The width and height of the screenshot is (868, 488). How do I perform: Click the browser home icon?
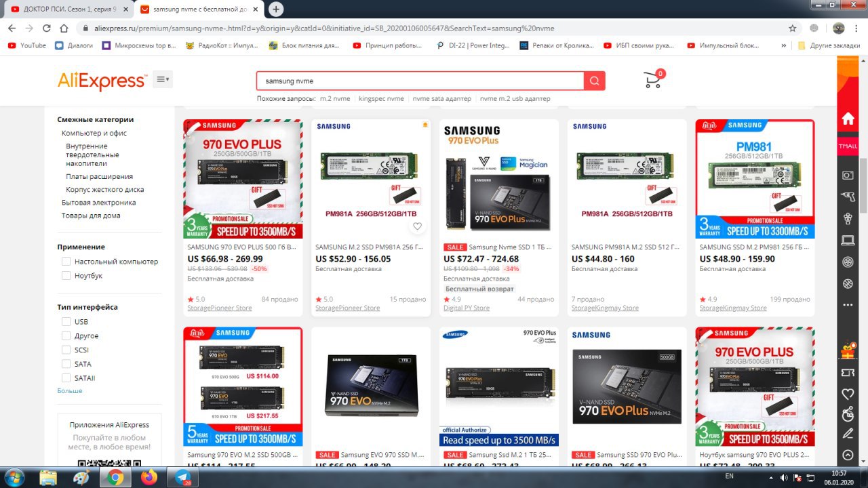point(64,28)
